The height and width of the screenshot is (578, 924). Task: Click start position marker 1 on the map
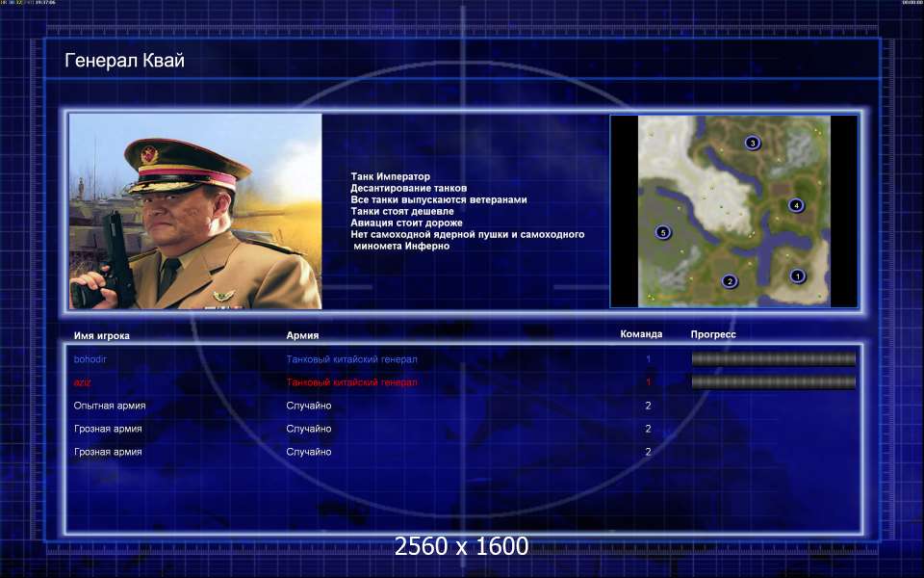pyautogui.click(x=797, y=276)
